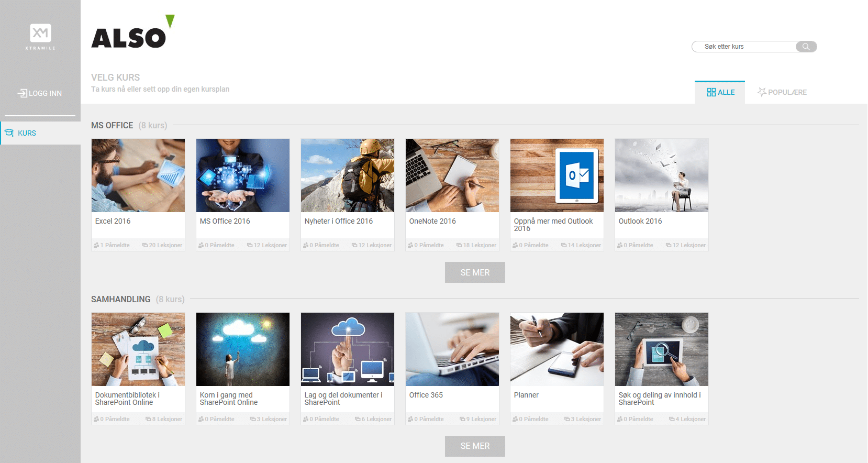Click lessons icon on Office 365 card

[463, 419]
